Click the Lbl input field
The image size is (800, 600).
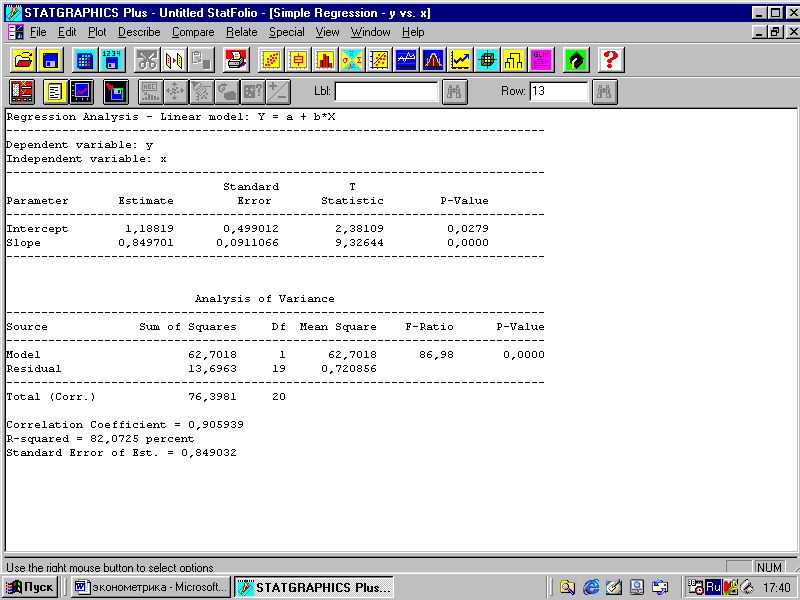(x=386, y=92)
